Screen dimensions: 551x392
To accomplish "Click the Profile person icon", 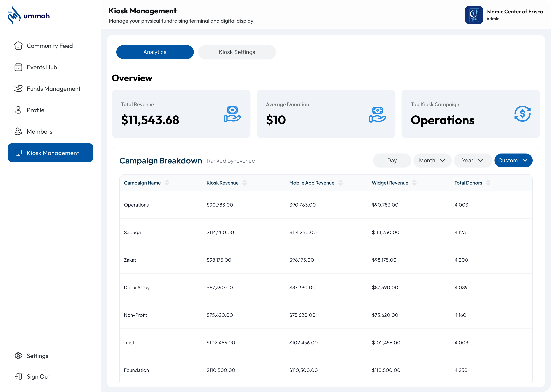I will coord(18,110).
